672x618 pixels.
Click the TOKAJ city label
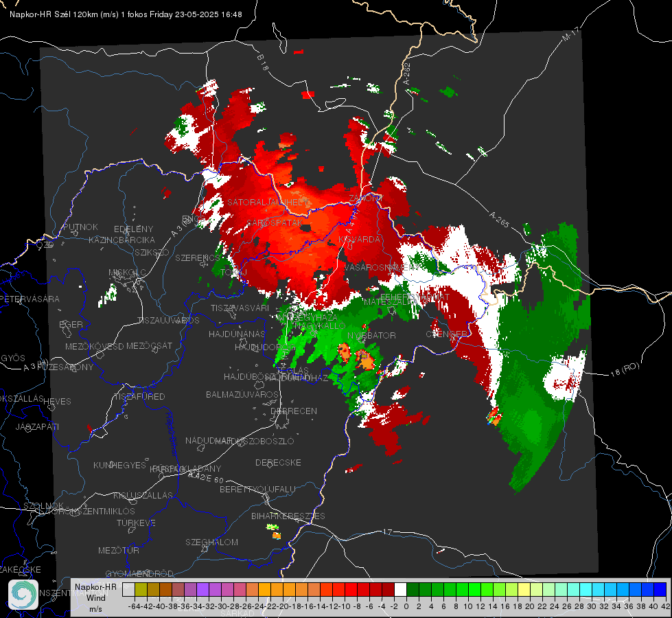click(x=234, y=273)
